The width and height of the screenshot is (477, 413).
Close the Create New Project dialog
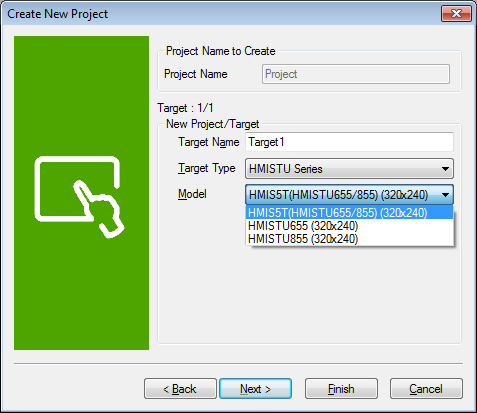pyautogui.click(x=456, y=14)
